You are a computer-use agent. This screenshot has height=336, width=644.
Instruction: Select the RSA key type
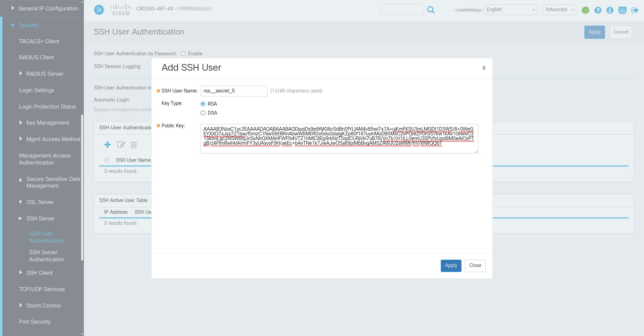[x=203, y=104]
